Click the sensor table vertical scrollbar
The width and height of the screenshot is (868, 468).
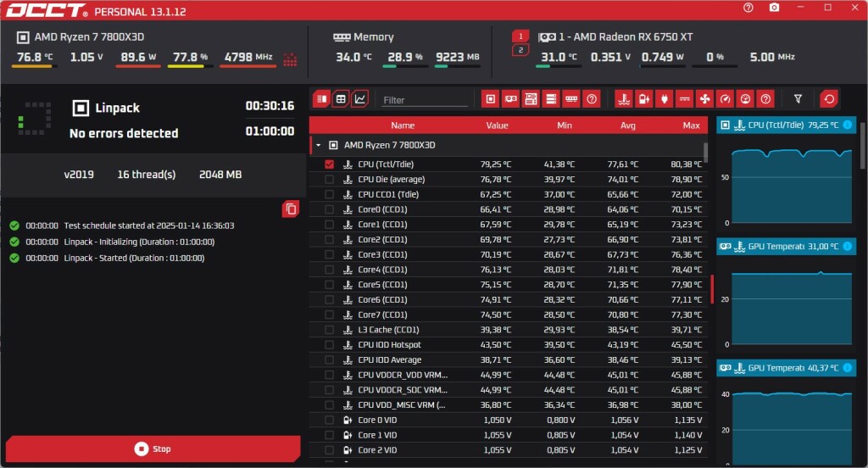[x=705, y=153]
